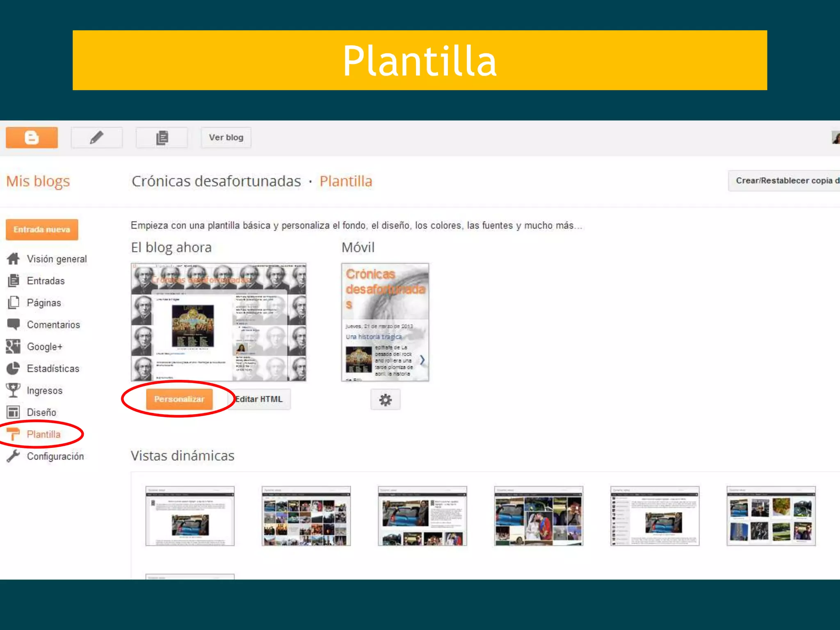Select Plantilla in sidebar
This screenshot has width=840, height=630.
tap(43, 434)
